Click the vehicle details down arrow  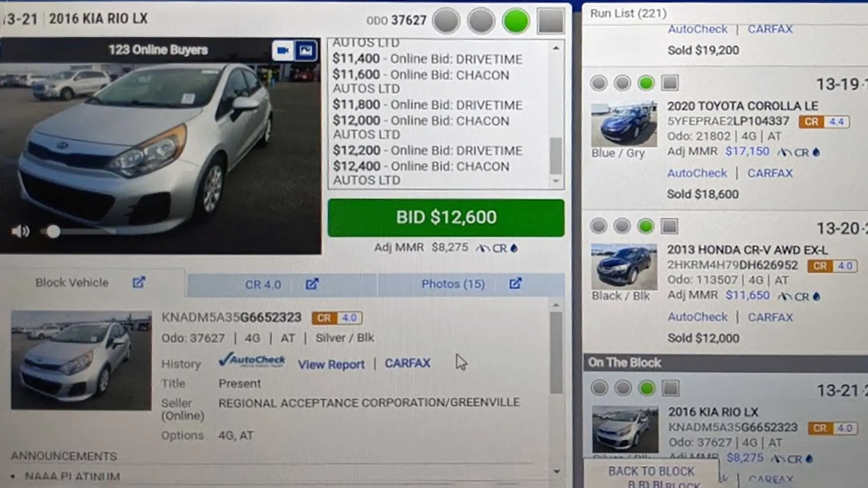(x=557, y=471)
